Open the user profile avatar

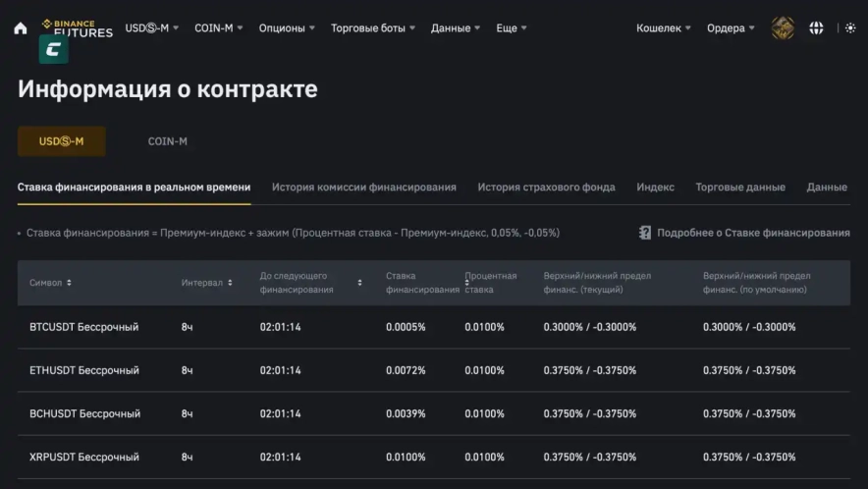click(783, 28)
